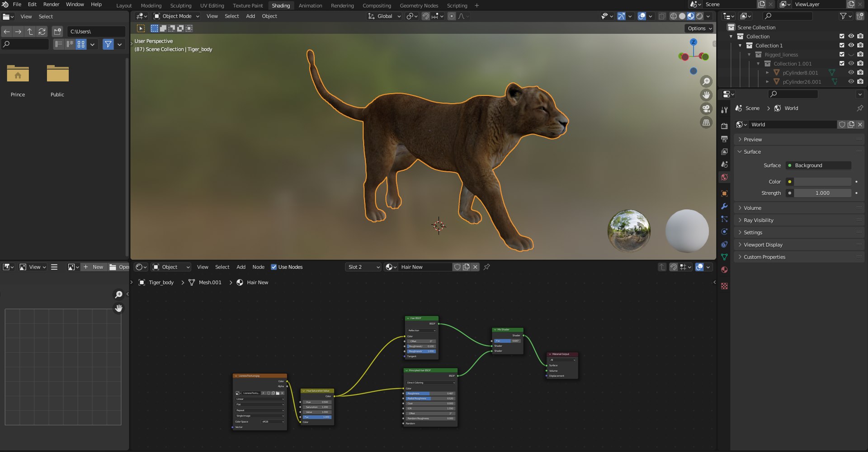
Task: Click the viewport zoom magnifier gizmo
Action: click(706, 81)
